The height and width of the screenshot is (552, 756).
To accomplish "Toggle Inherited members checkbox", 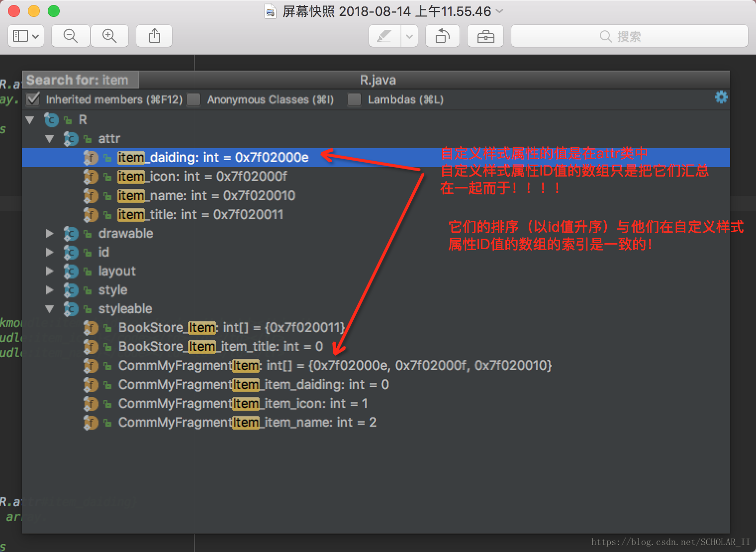I will tap(33, 99).
